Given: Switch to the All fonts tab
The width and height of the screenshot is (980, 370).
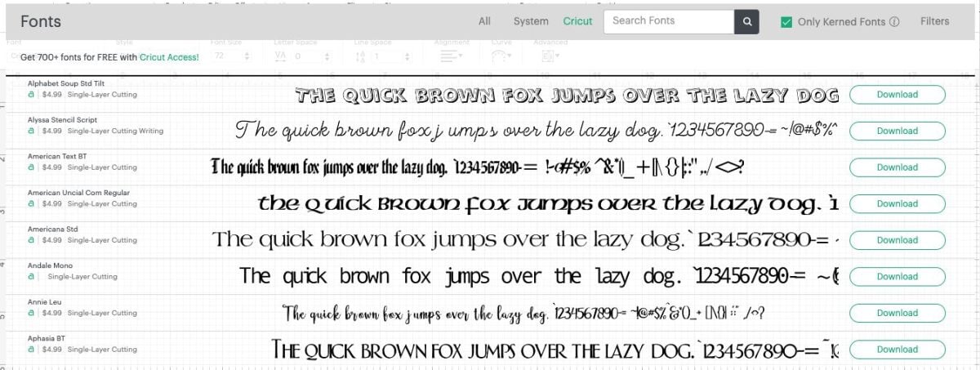Looking at the screenshot, I should (x=484, y=21).
